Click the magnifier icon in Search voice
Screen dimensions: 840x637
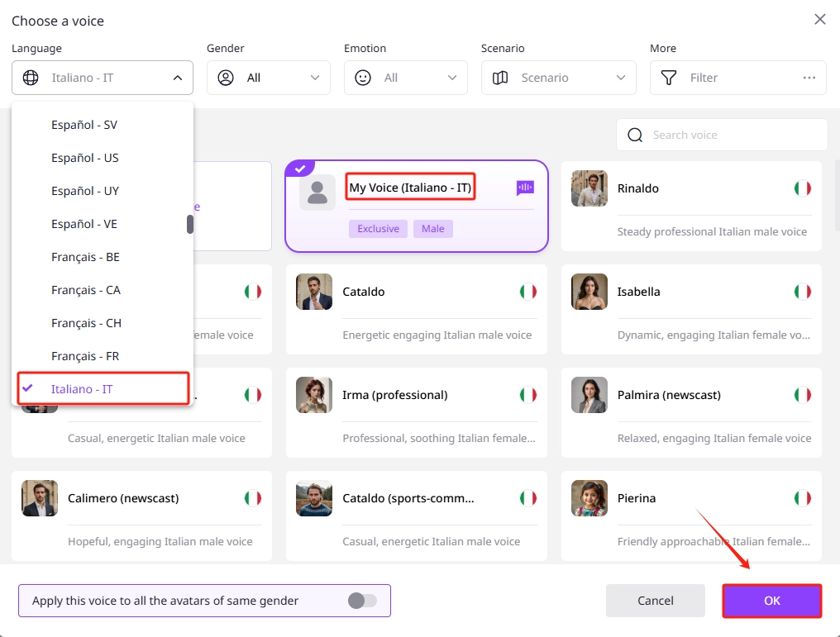point(635,135)
